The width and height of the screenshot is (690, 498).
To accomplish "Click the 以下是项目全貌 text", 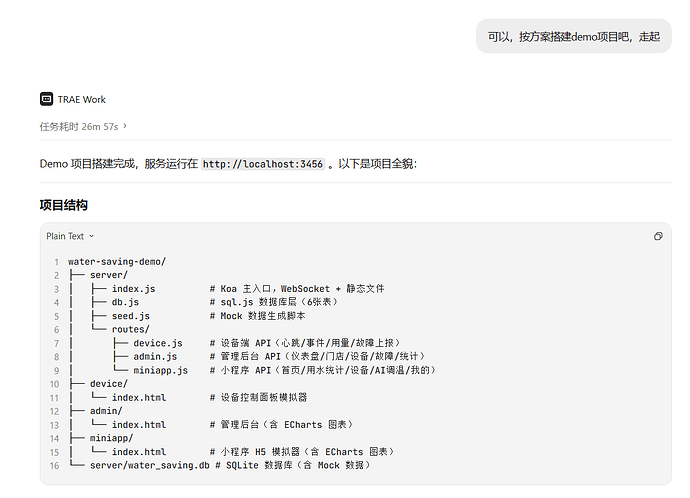I will (377, 164).
